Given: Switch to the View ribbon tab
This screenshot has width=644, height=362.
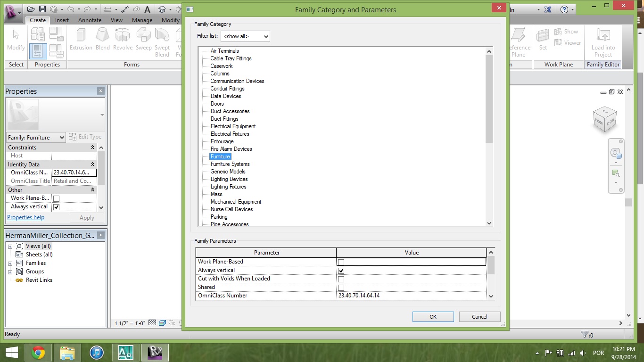Looking at the screenshot, I should [x=116, y=20].
